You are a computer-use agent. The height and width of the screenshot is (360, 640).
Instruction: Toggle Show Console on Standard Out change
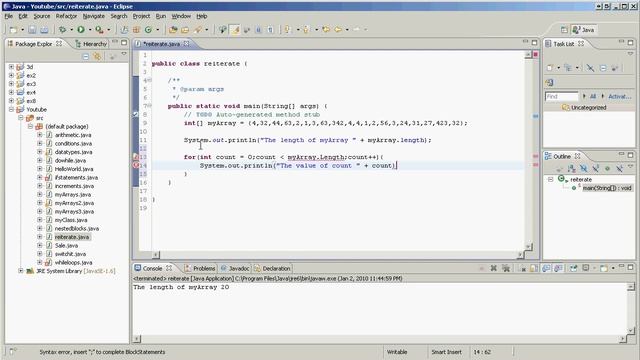[546, 268]
